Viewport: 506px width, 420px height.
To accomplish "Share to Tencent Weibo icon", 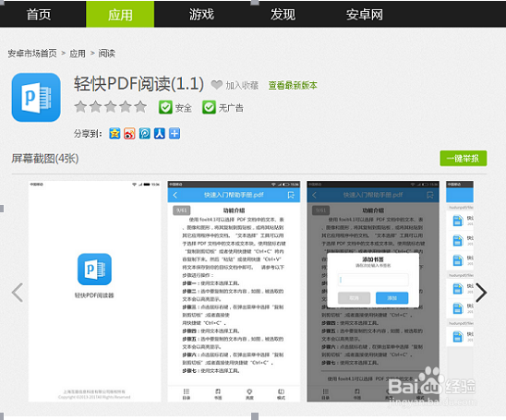I will (x=145, y=133).
